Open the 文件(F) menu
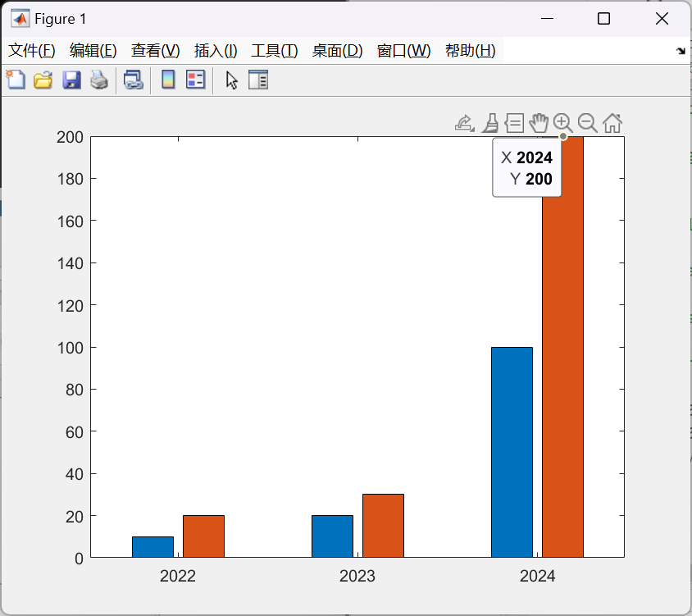Screen dimensions: 692x616 pyautogui.click(x=32, y=51)
